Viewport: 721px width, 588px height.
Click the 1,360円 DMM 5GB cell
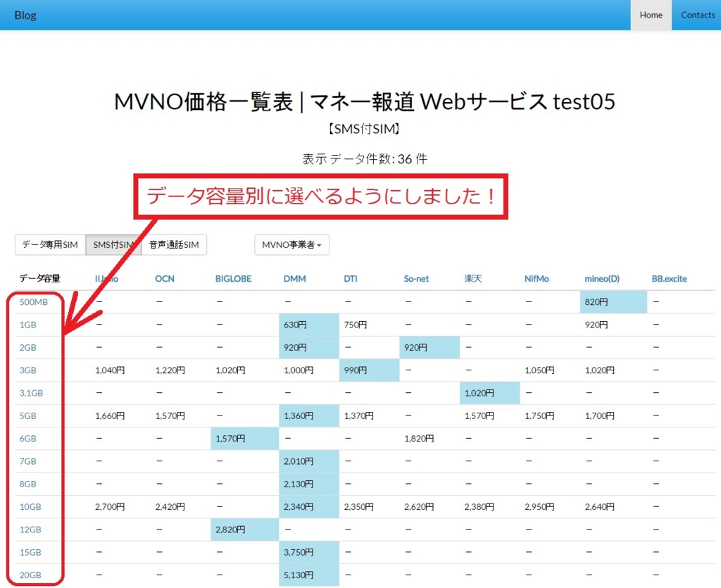coord(309,416)
